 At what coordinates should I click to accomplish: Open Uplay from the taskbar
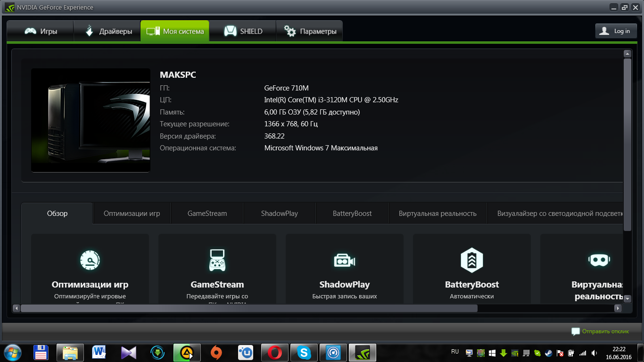(x=246, y=353)
